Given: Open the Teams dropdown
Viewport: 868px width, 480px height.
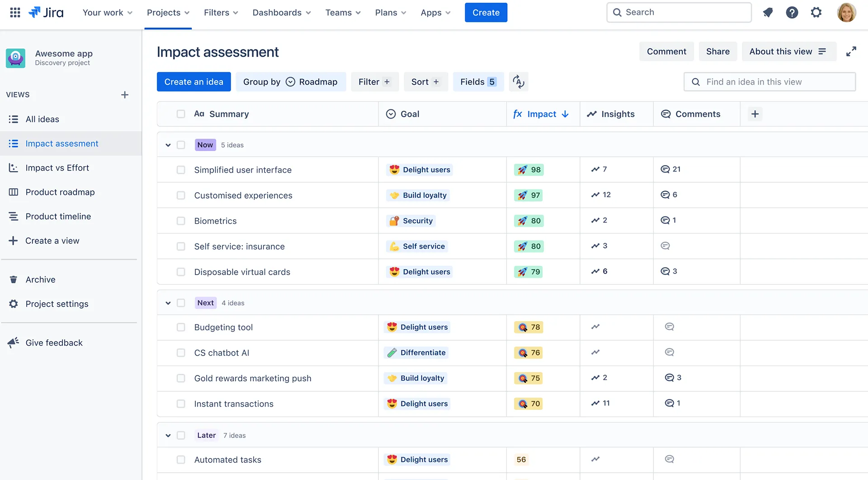Looking at the screenshot, I should click(x=343, y=13).
